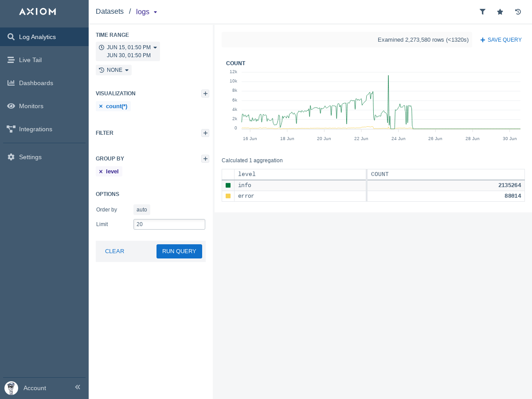
Task: Collapse the sidebar with double chevron
Action: click(78, 387)
